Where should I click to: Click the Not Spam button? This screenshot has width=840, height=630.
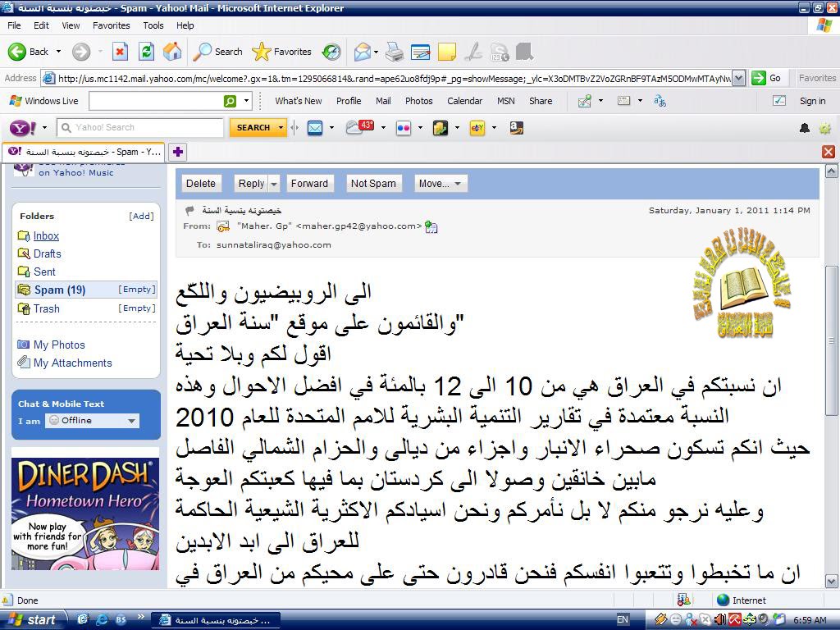373,184
